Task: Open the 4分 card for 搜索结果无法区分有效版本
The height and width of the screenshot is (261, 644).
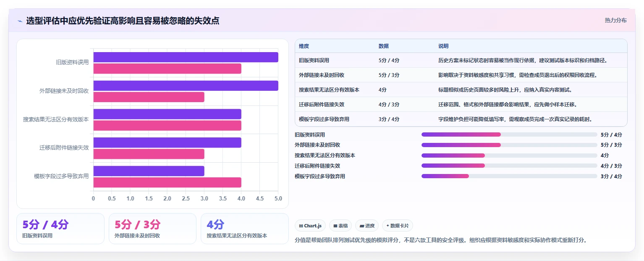Action: [x=245, y=229]
